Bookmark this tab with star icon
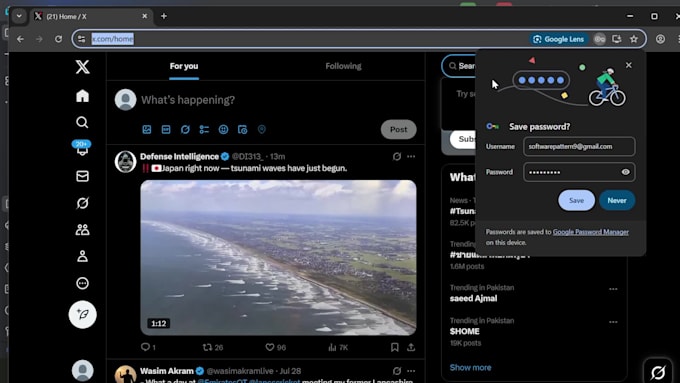680x383 pixels. tap(634, 39)
